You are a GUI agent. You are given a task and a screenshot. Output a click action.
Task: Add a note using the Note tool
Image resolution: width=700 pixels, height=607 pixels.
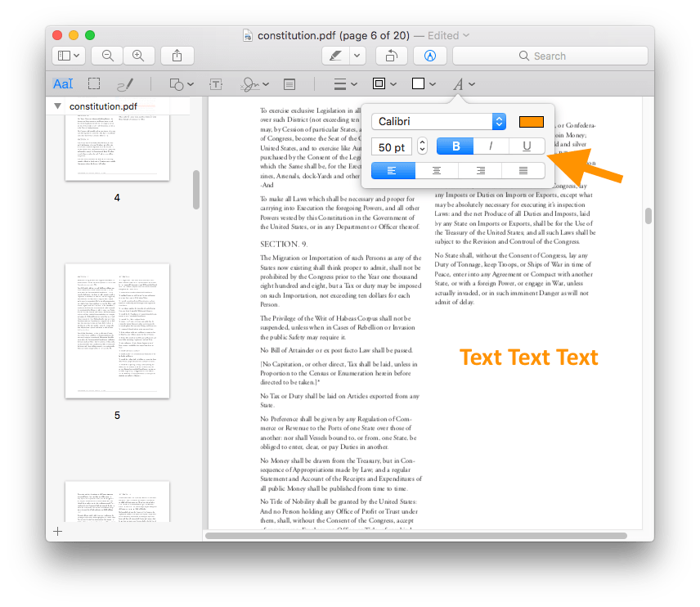289,83
